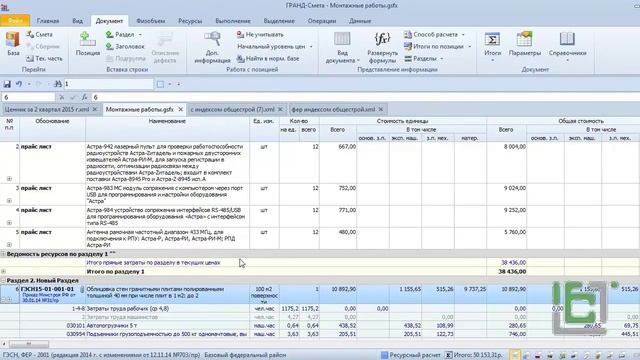Select the 38 436,00 Итого по разделу 1 total
Screen dimensions: 640x360
pyautogui.click(x=506, y=271)
